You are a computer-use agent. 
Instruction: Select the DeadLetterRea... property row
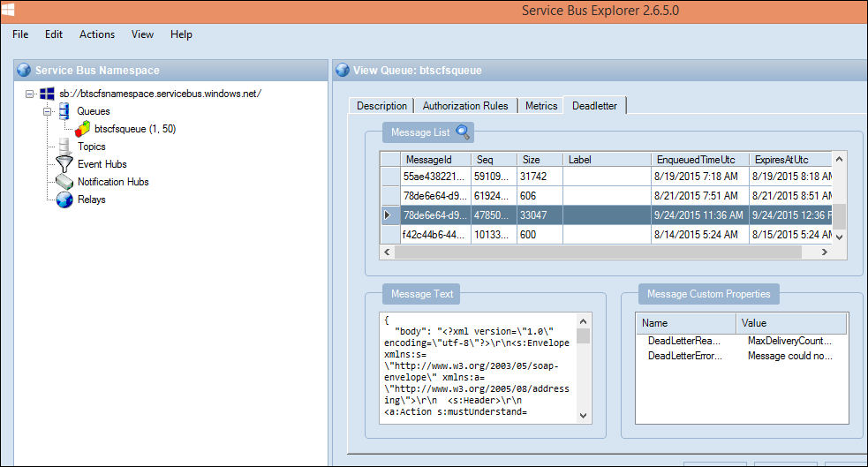tap(742, 341)
